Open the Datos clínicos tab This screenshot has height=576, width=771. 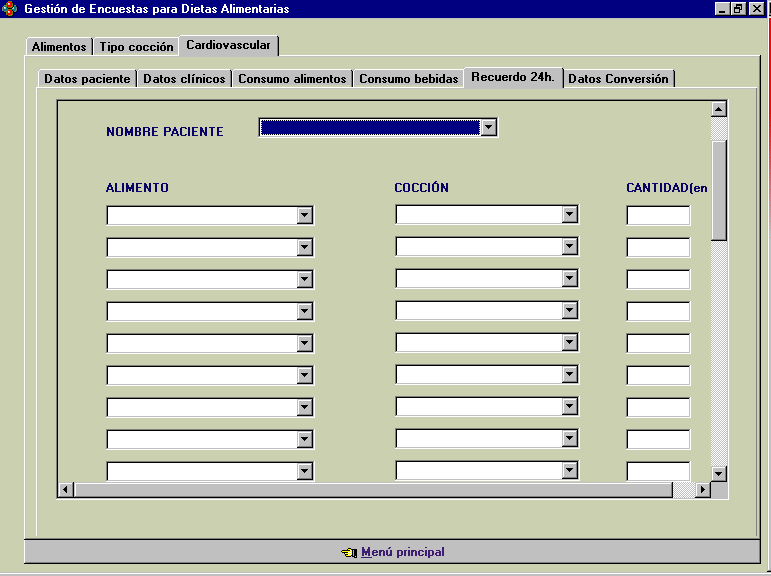coord(184,79)
